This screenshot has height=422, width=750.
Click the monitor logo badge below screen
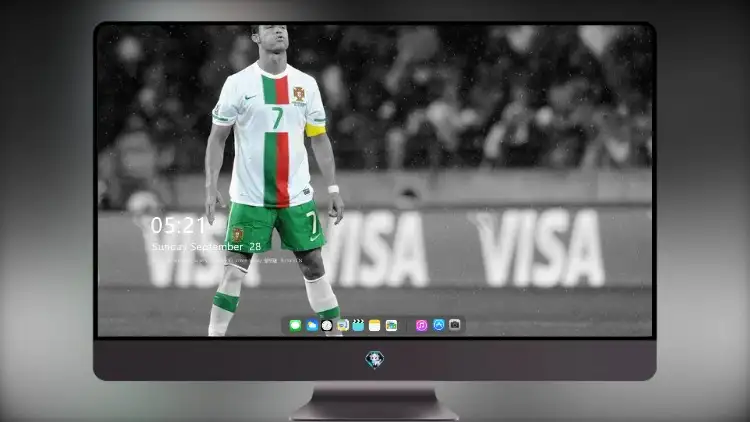(x=375, y=359)
